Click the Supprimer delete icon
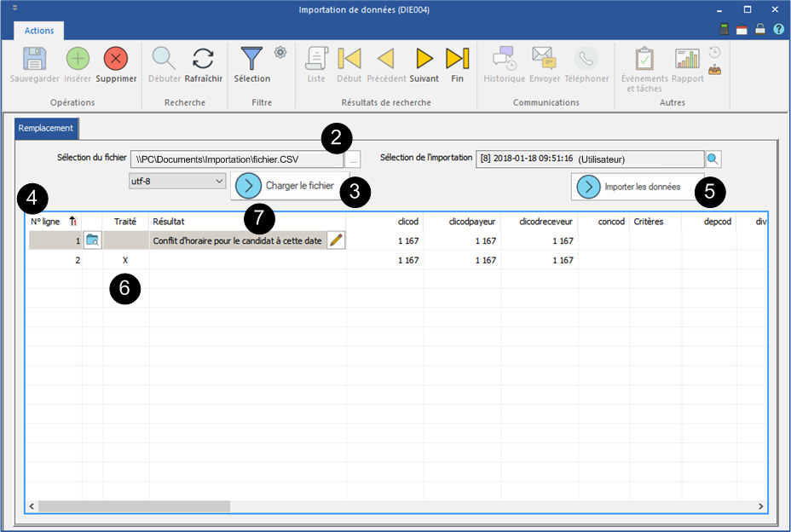 tap(116, 59)
